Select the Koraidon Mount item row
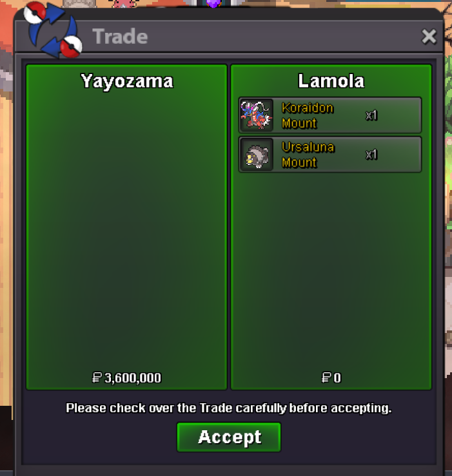Image resolution: width=452 pixels, height=476 pixels. [330, 115]
